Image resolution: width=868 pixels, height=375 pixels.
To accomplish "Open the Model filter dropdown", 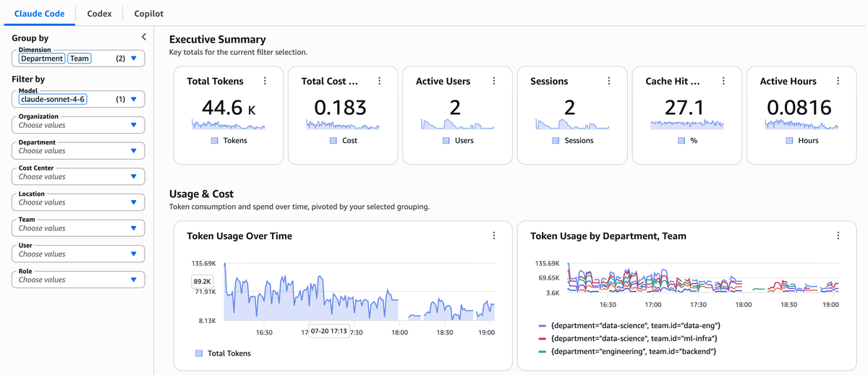I will point(78,99).
